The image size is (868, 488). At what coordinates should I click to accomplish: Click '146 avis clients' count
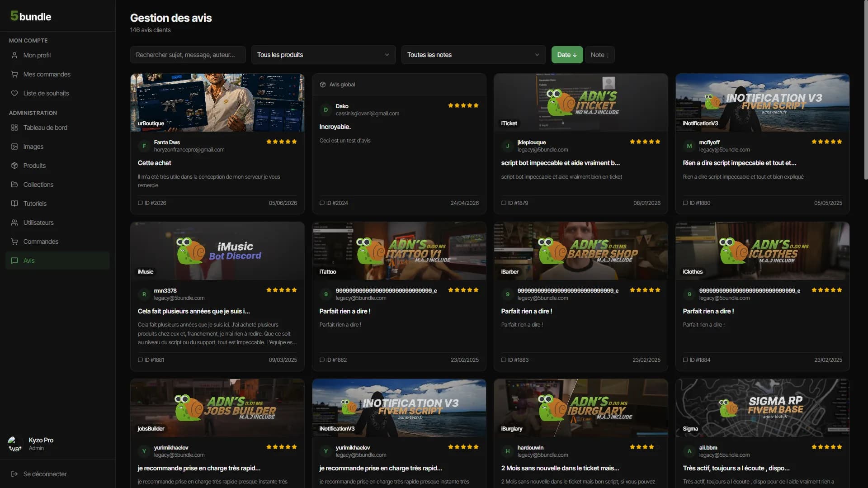tap(151, 30)
